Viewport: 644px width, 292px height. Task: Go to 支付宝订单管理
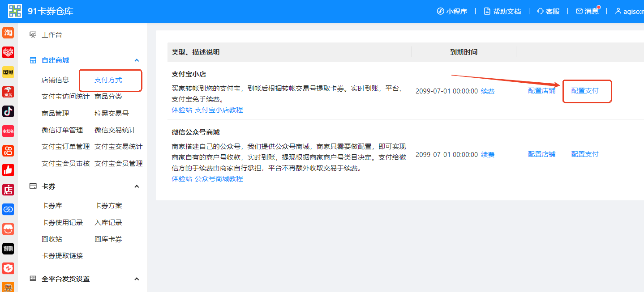(x=65, y=147)
